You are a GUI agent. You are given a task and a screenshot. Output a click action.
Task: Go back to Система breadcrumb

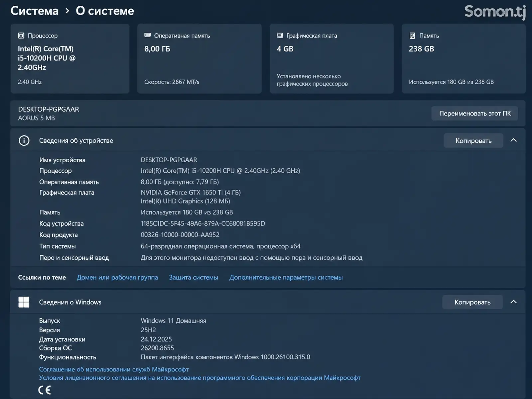click(x=35, y=11)
